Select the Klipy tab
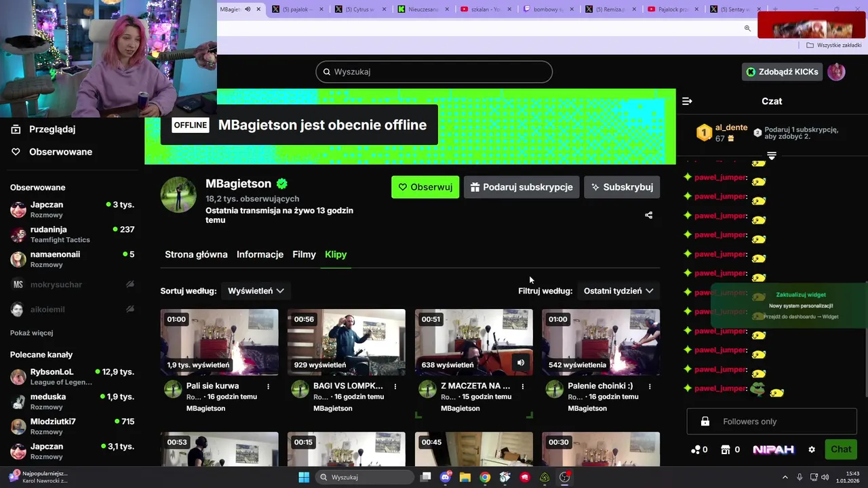 point(336,254)
